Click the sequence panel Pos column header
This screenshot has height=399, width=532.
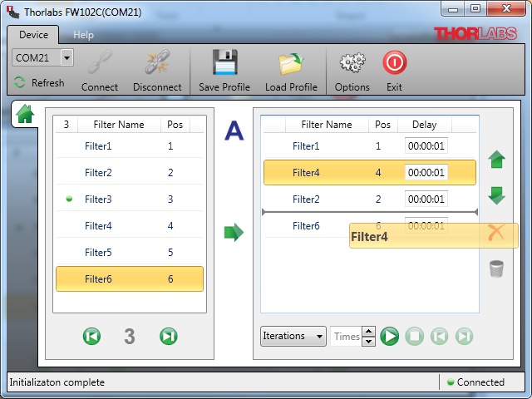[382, 125]
